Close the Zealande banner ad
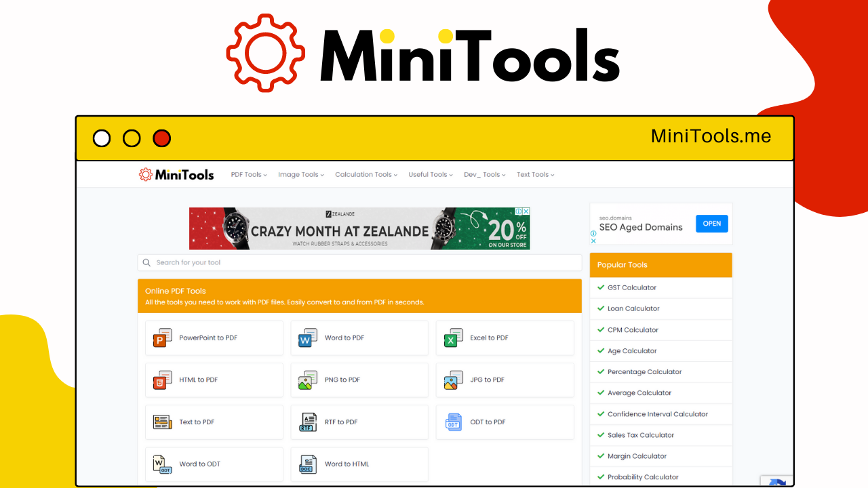The image size is (868, 488). pyautogui.click(x=526, y=211)
